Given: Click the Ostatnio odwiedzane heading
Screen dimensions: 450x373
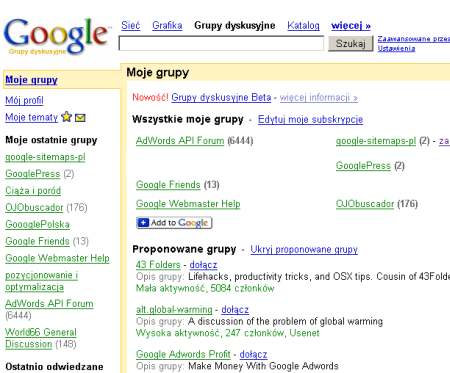Looking at the screenshot, I should point(54,367).
